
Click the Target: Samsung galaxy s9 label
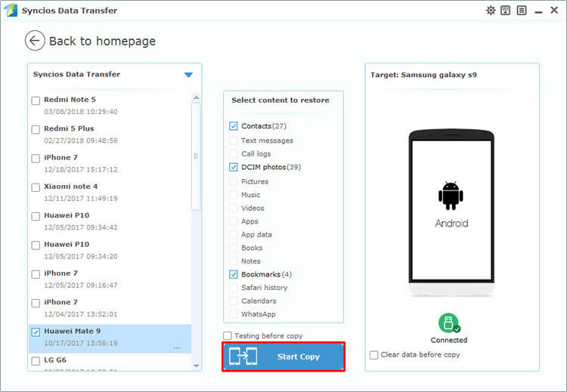[423, 75]
